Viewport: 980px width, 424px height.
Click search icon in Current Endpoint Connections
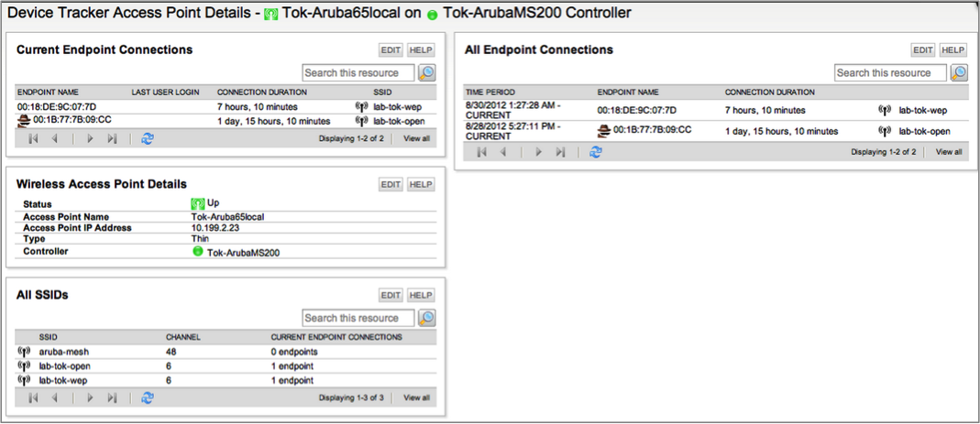tap(427, 72)
